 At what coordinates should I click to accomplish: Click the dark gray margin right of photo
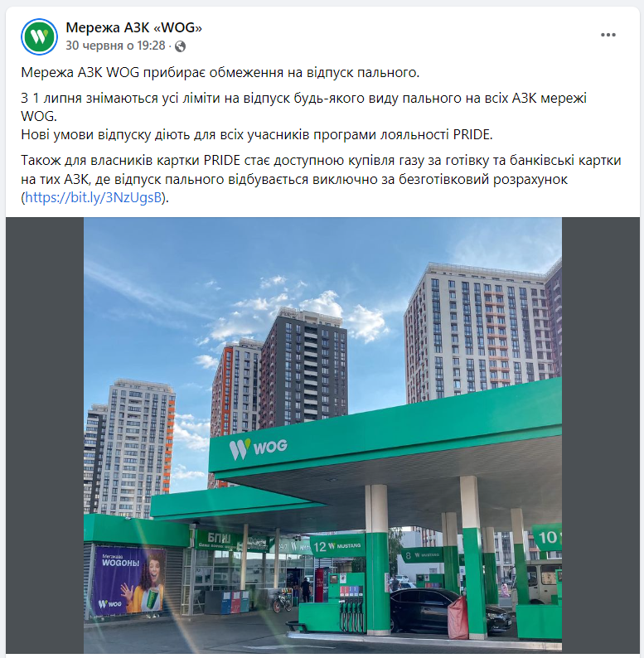click(x=600, y=435)
